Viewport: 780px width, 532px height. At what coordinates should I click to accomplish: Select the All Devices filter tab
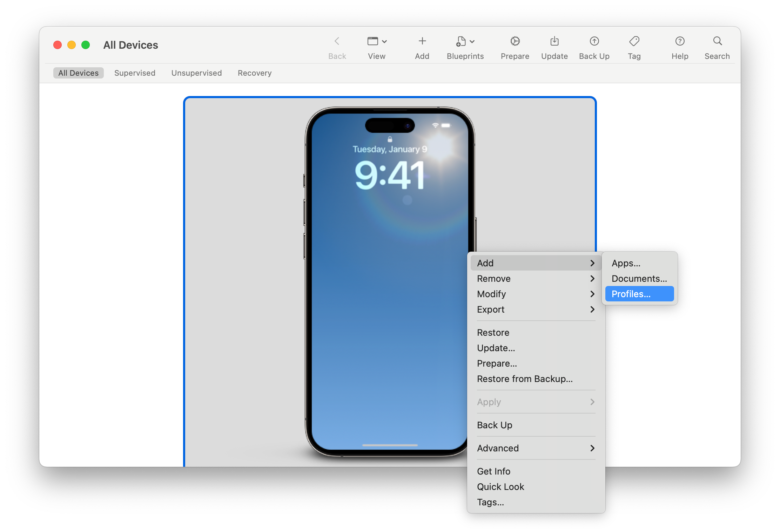pos(78,73)
